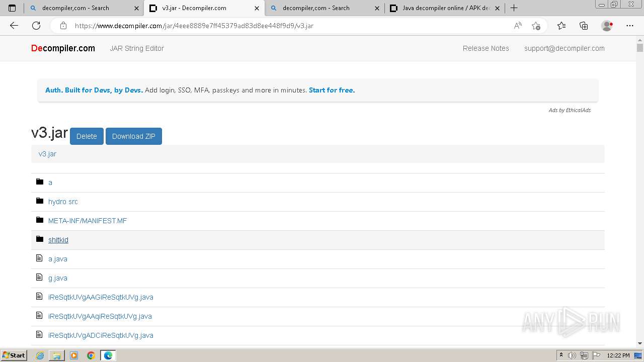
Task: Click the scrollbar down arrow
Action: coord(640,343)
